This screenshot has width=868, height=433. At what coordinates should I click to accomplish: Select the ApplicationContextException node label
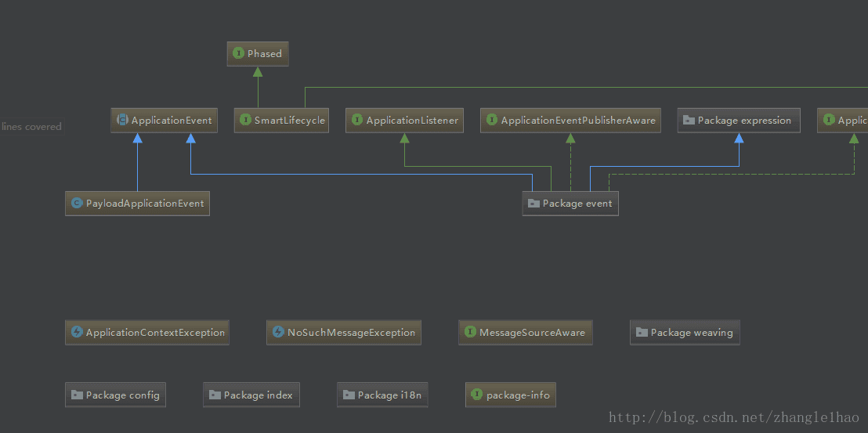156,332
